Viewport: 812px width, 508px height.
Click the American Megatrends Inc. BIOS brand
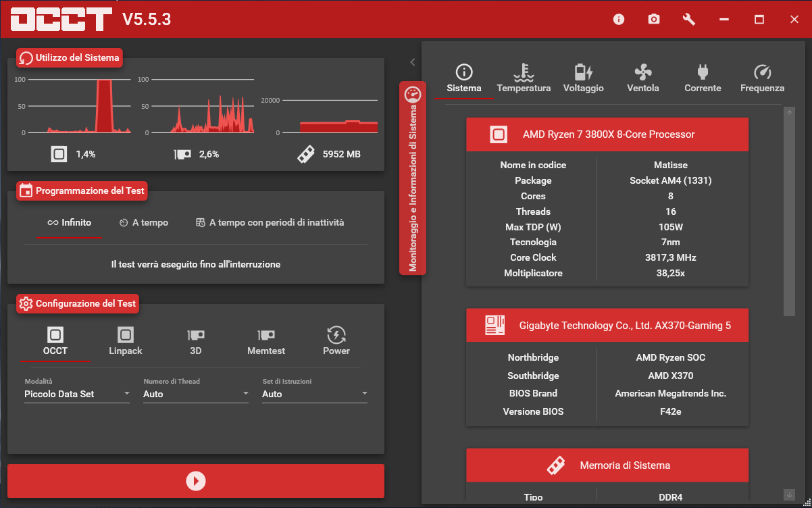pyautogui.click(x=671, y=393)
